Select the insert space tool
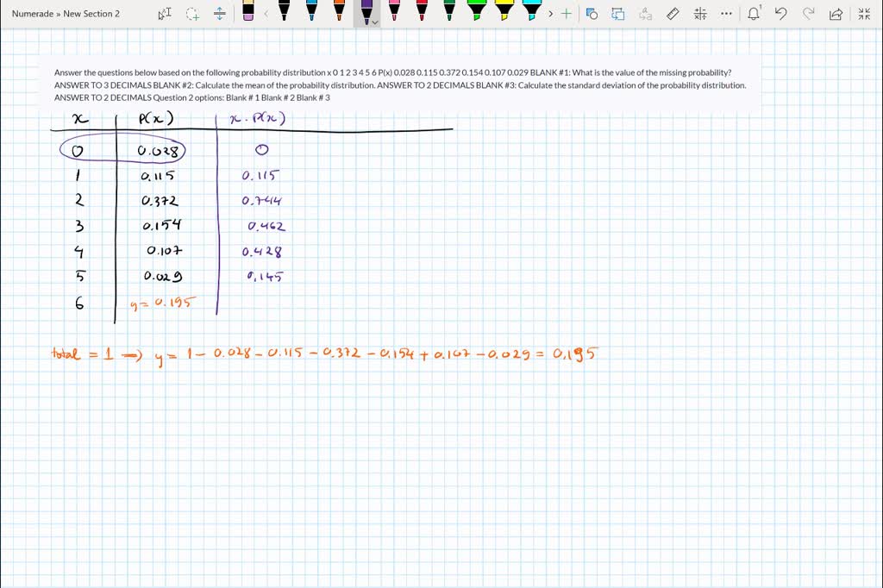883x588 pixels. click(x=219, y=13)
